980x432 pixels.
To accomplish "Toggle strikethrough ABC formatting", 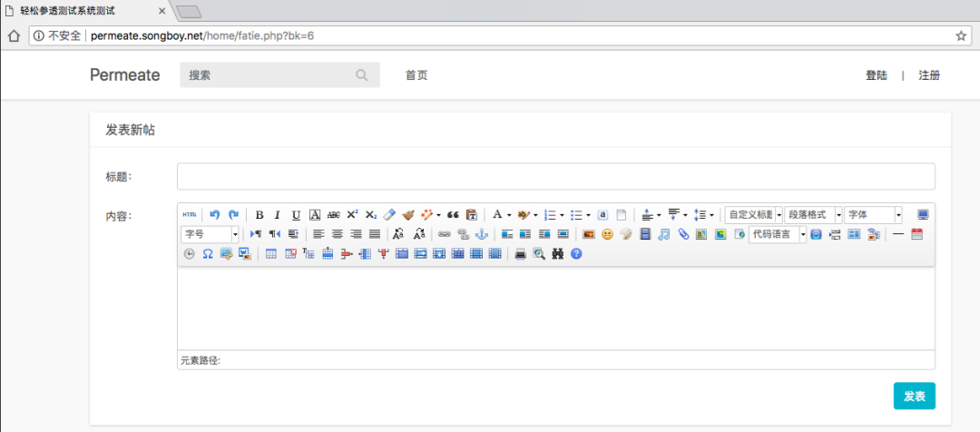I will tap(334, 215).
